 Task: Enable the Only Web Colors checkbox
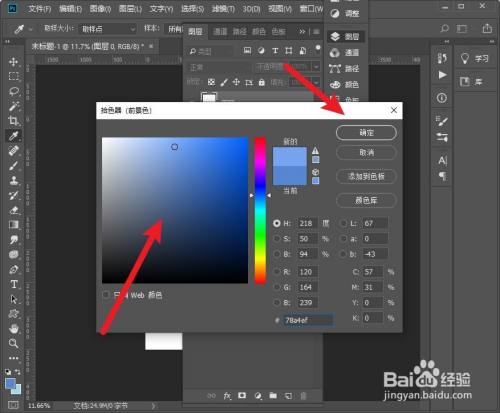106,295
